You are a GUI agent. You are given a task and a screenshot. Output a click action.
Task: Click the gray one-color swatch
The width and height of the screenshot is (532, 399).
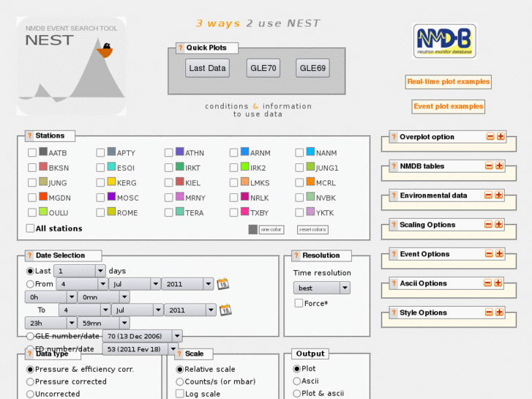[x=252, y=230]
